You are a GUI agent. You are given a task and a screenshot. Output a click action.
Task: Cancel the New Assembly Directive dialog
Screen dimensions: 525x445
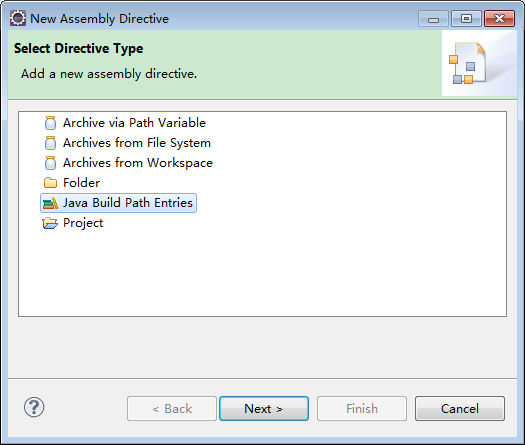460,409
